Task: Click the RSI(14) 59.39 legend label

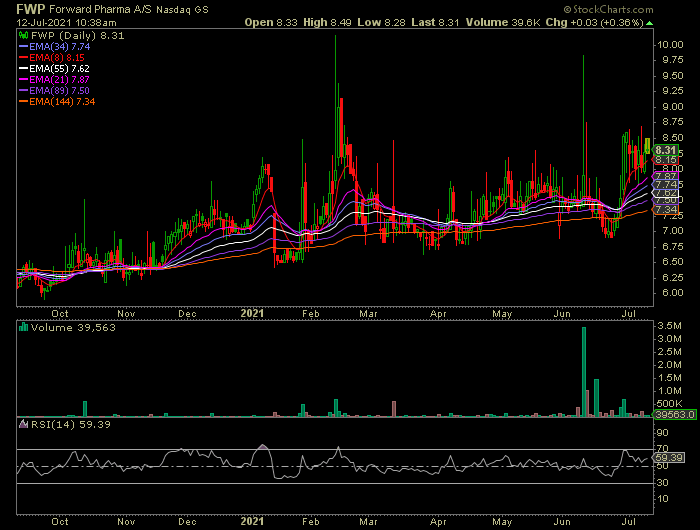Action: (71, 424)
